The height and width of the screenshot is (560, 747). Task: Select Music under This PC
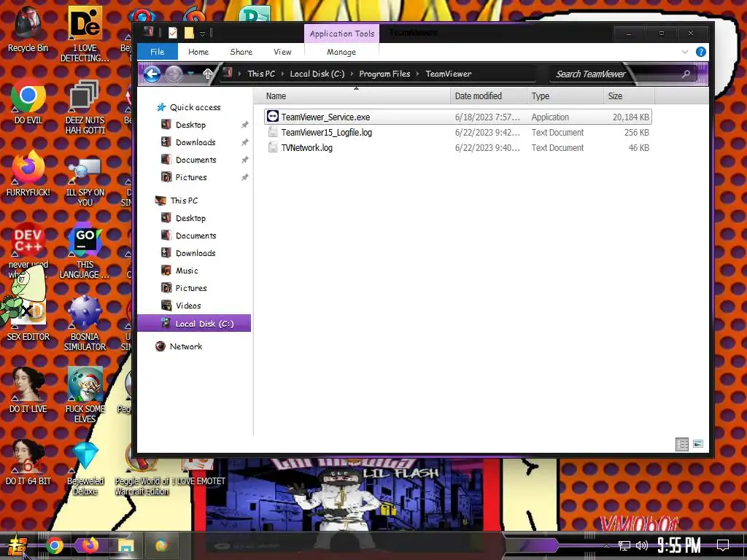point(187,271)
